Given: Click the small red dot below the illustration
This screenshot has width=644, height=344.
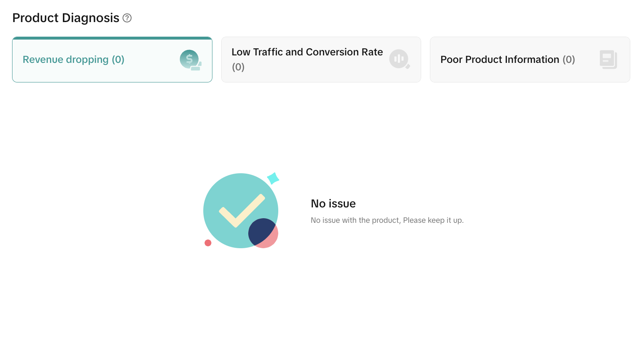Looking at the screenshot, I should point(208,243).
